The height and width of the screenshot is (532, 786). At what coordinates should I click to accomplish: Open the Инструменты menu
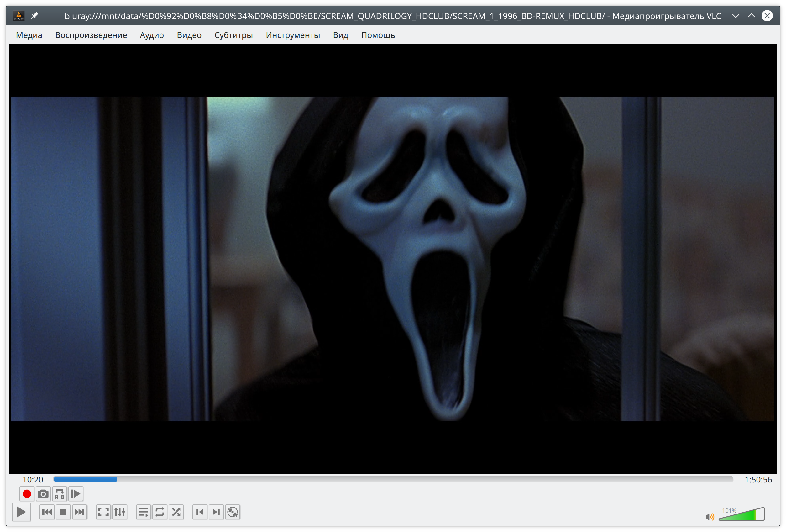[x=293, y=35]
